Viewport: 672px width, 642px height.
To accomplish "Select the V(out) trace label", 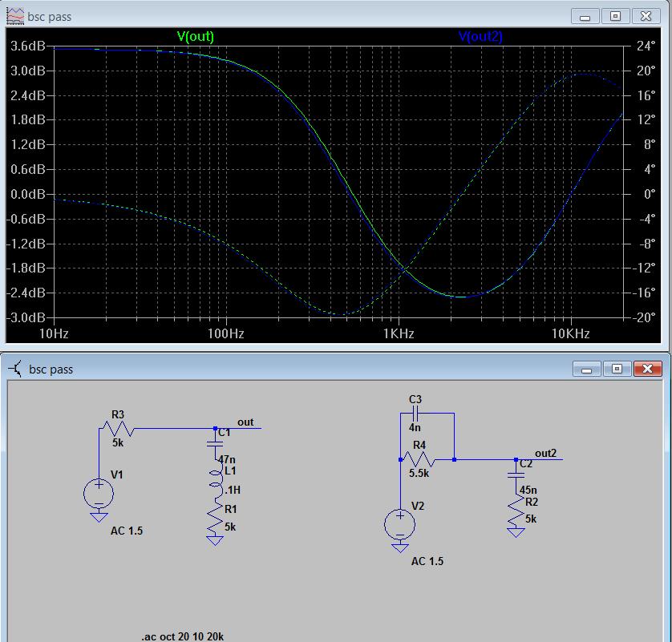I will (195, 36).
